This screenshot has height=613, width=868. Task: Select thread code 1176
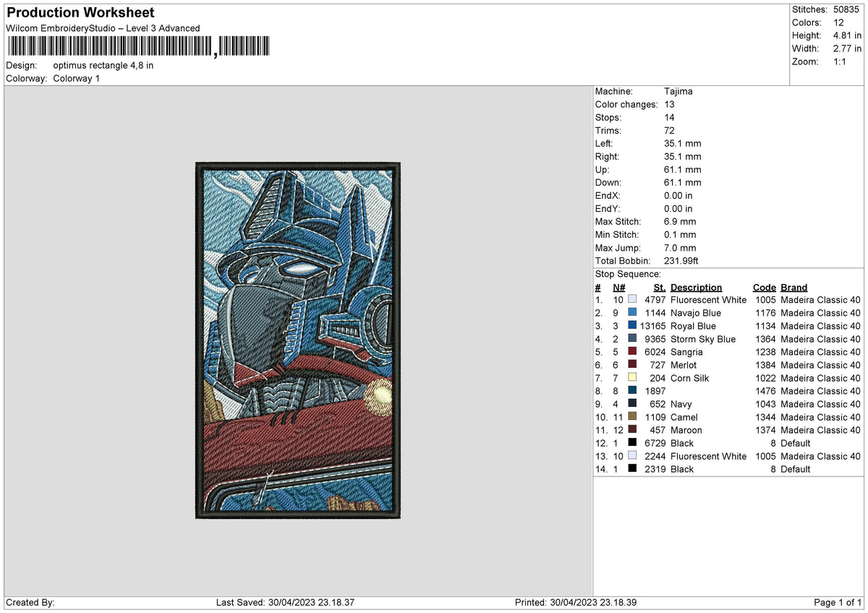point(765,313)
